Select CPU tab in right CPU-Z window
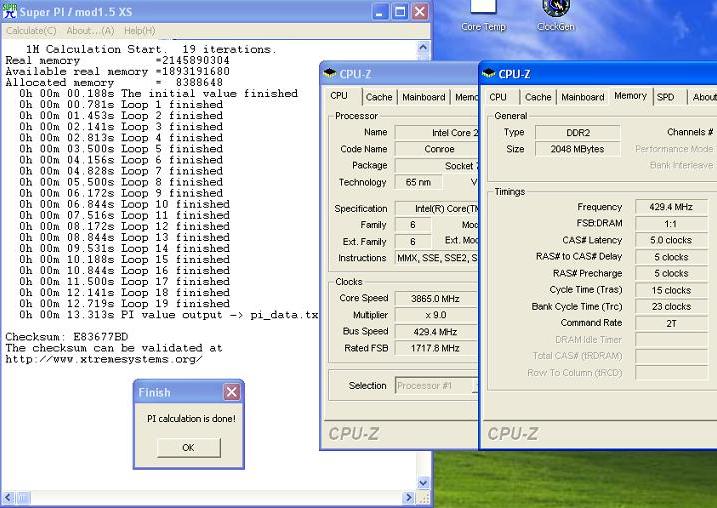Screen dimensions: 717x508 [498, 97]
